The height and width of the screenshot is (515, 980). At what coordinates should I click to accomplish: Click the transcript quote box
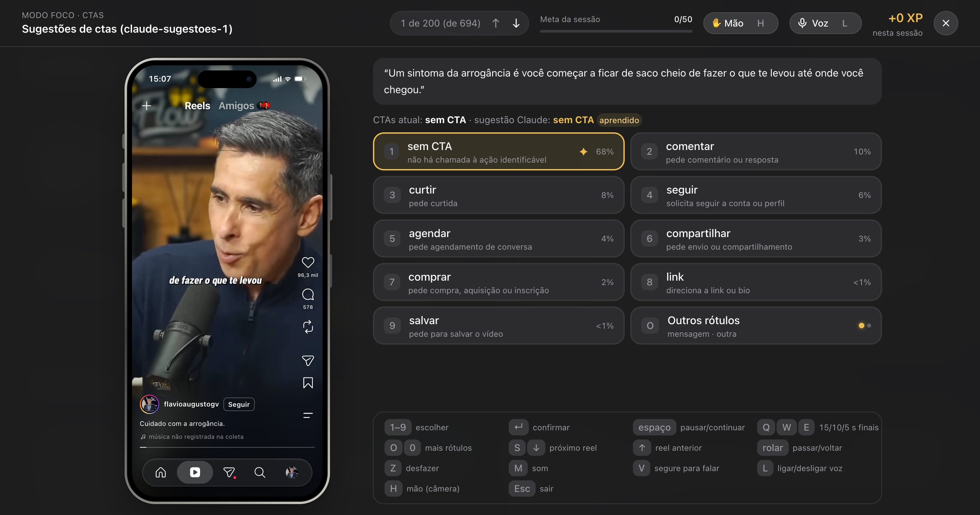pos(627,81)
